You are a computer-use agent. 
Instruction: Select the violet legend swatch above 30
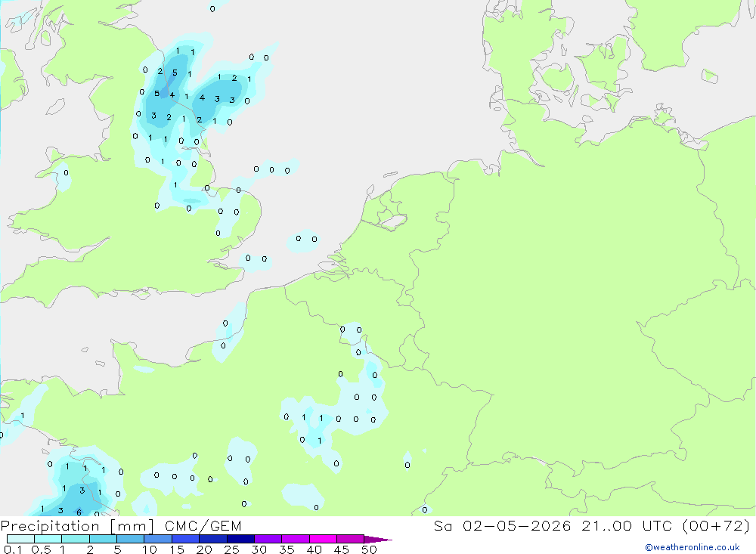tap(268, 539)
